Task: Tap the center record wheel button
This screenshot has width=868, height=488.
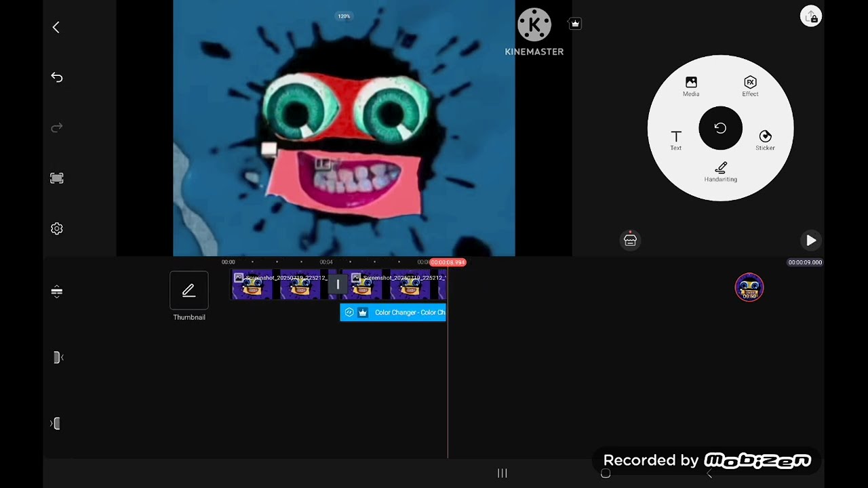Action: pyautogui.click(x=720, y=128)
